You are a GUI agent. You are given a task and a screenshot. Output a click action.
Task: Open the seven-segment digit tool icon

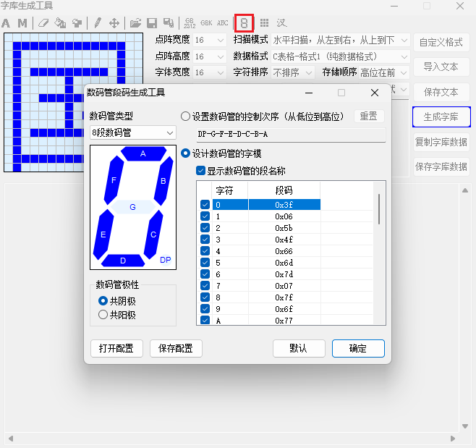coord(244,23)
